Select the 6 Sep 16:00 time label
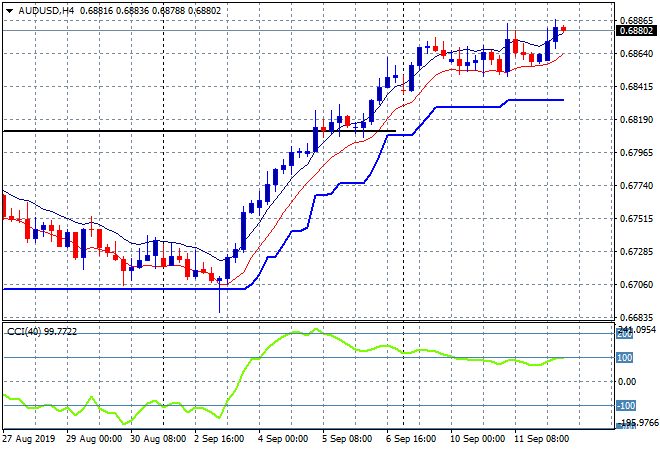The width and height of the screenshot is (660, 450). (x=411, y=439)
